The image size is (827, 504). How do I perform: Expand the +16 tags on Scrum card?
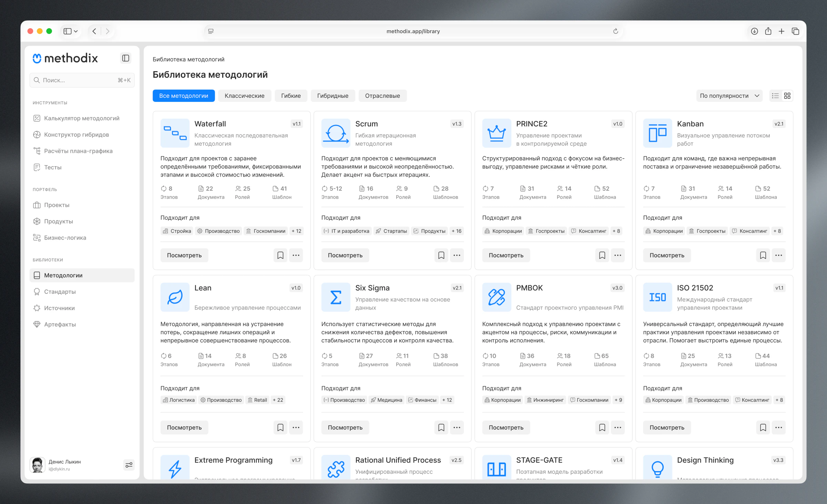coord(457,231)
